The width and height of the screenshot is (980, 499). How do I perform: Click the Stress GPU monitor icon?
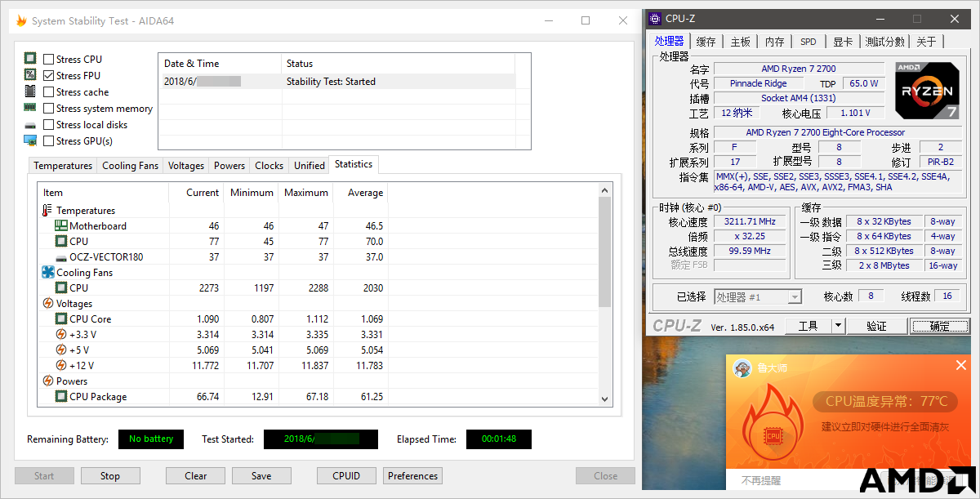(x=30, y=140)
